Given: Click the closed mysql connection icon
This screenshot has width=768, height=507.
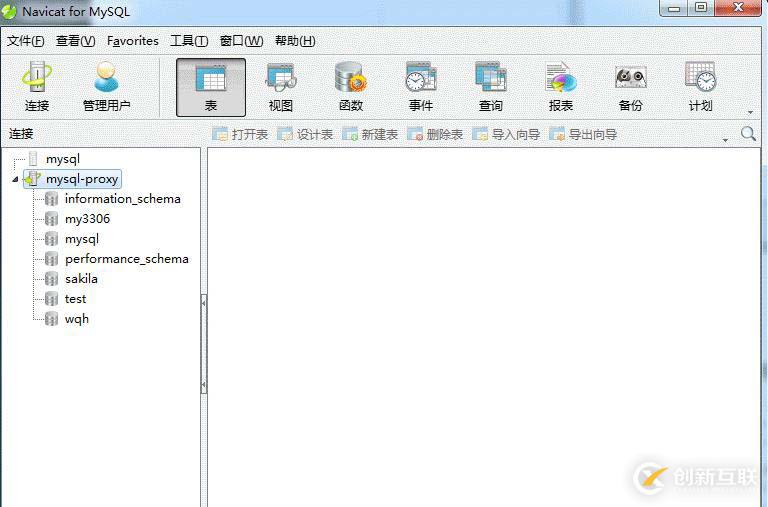Looking at the screenshot, I should tap(33, 159).
